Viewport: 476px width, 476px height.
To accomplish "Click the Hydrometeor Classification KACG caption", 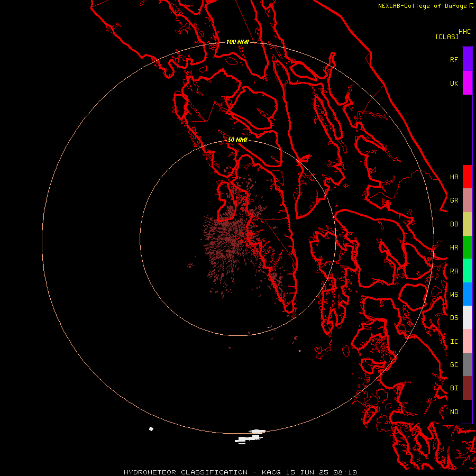I will point(240,472).
